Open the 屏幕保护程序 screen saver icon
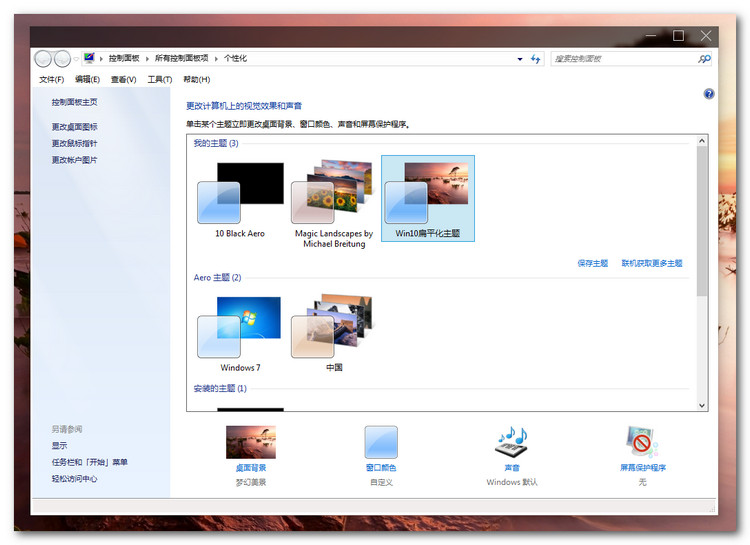The height and width of the screenshot is (545, 750). point(642,442)
